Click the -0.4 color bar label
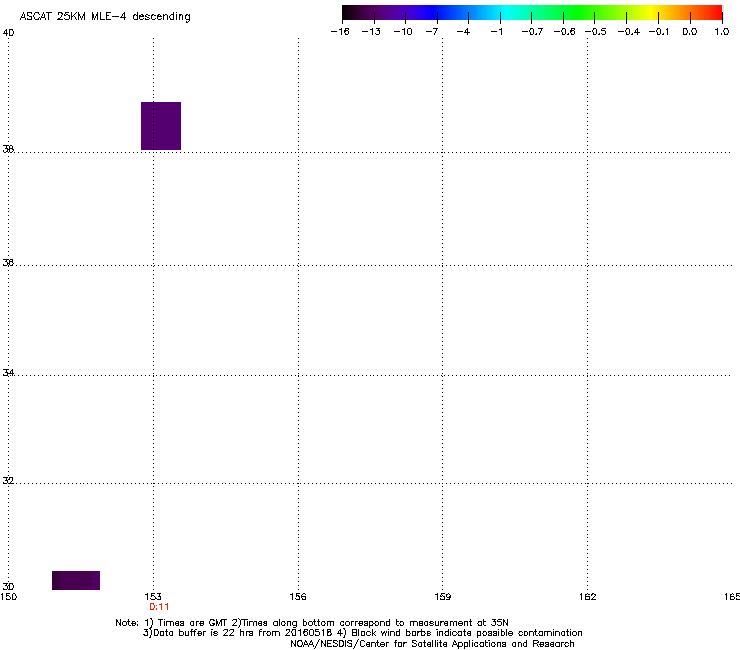 click(629, 32)
